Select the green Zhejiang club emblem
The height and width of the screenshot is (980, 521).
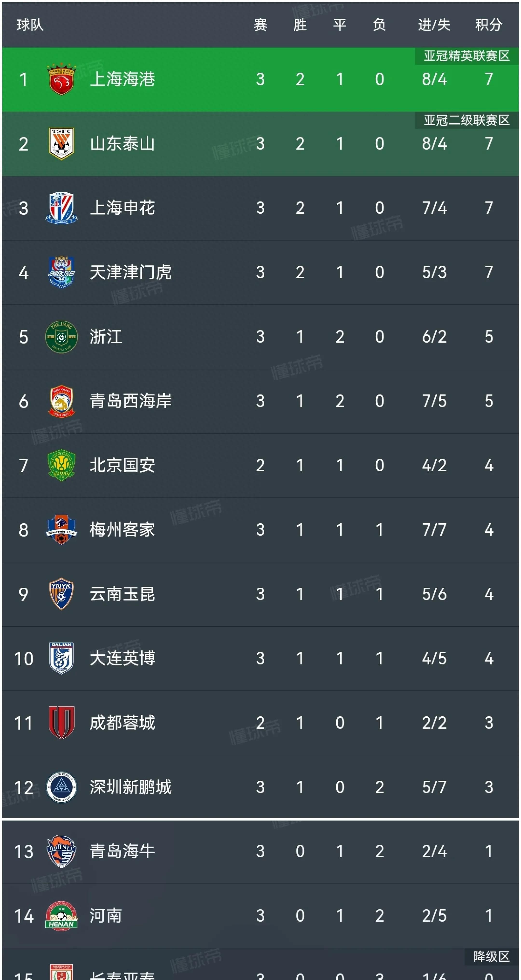coord(61,337)
